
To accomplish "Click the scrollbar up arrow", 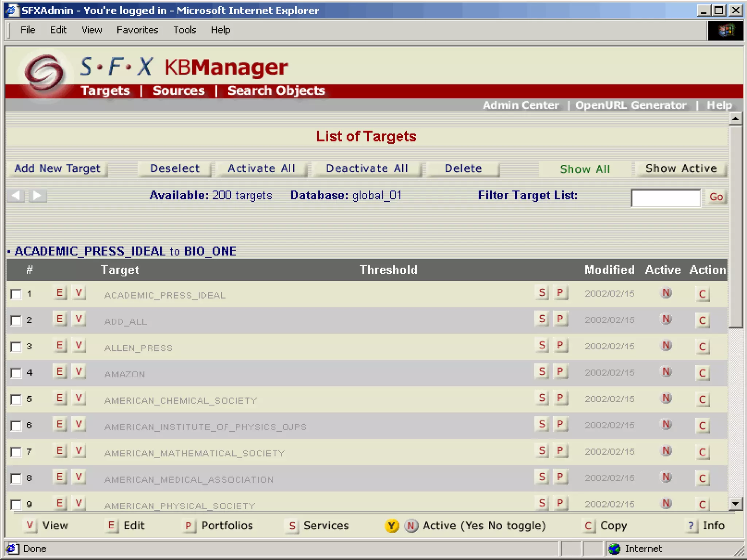I will 735,119.
